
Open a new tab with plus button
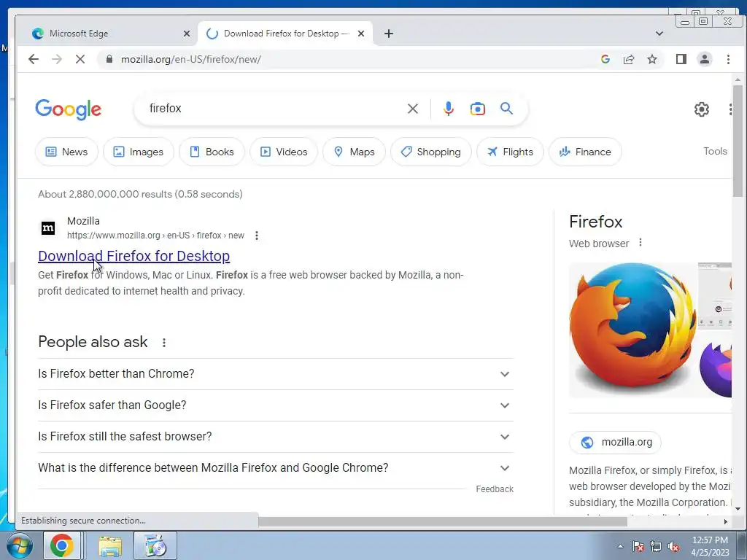(x=389, y=34)
